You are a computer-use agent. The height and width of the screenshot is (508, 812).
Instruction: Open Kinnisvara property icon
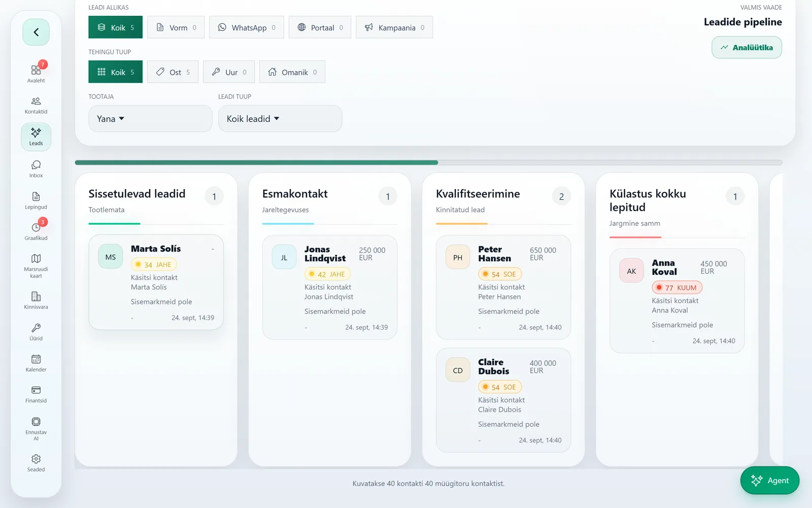click(36, 300)
